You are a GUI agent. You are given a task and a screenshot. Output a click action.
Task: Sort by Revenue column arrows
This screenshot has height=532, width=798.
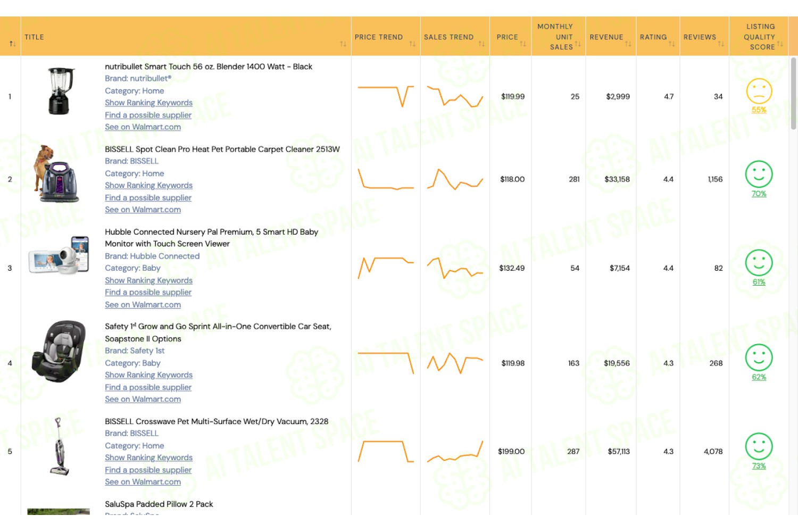click(628, 44)
